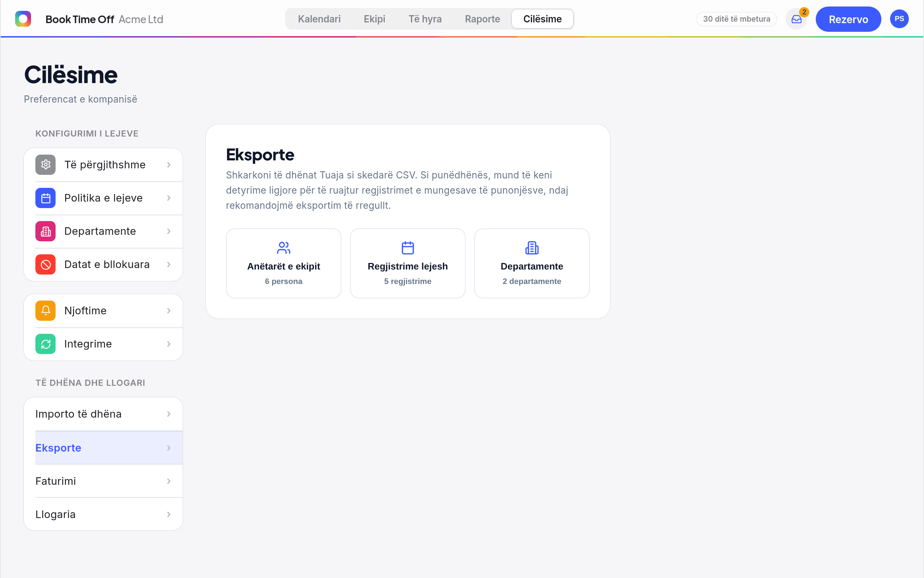
Task: Open the inbox notifications icon
Action: click(x=796, y=19)
